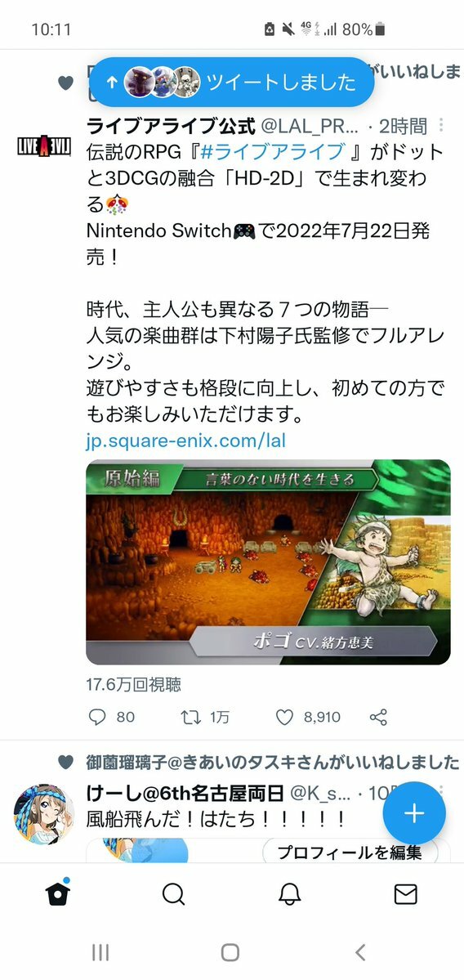The height and width of the screenshot is (980, 464).
Task: Open the share icon on the tweet
Action: 378,717
